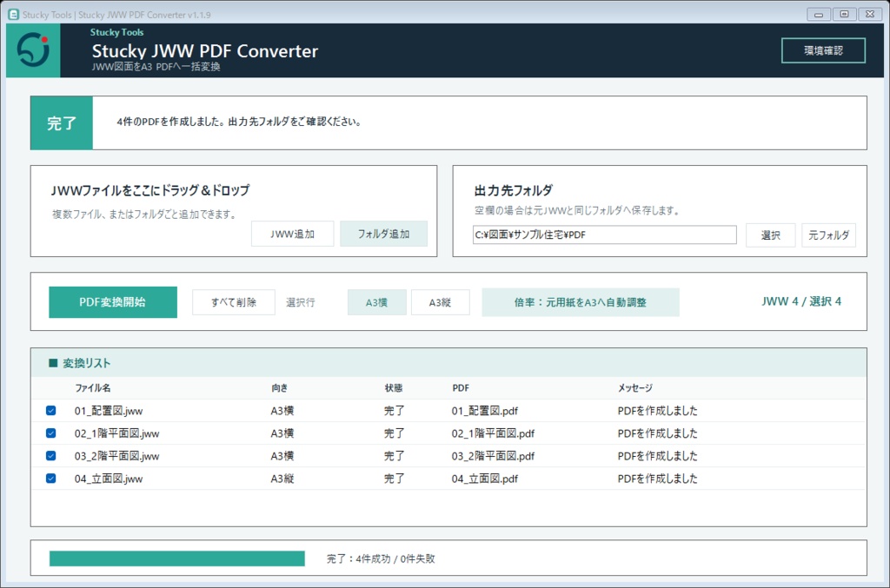Select A3横 orientation
The height and width of the screenshot is (588, 890).
[x=377, y=302]
